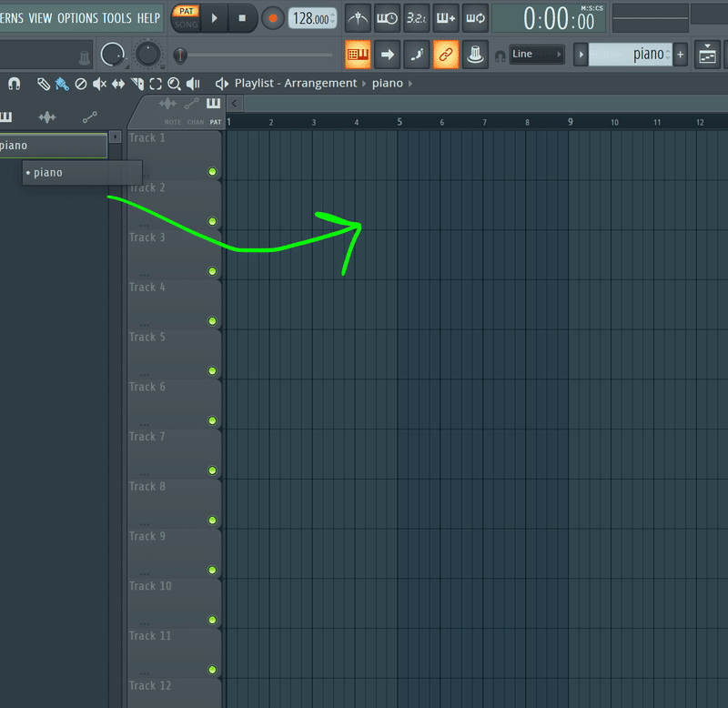Click headphones icon beside Line selector
Image resolution: width=728 pixels, height=708 pixels.
(x=500, y=56)
